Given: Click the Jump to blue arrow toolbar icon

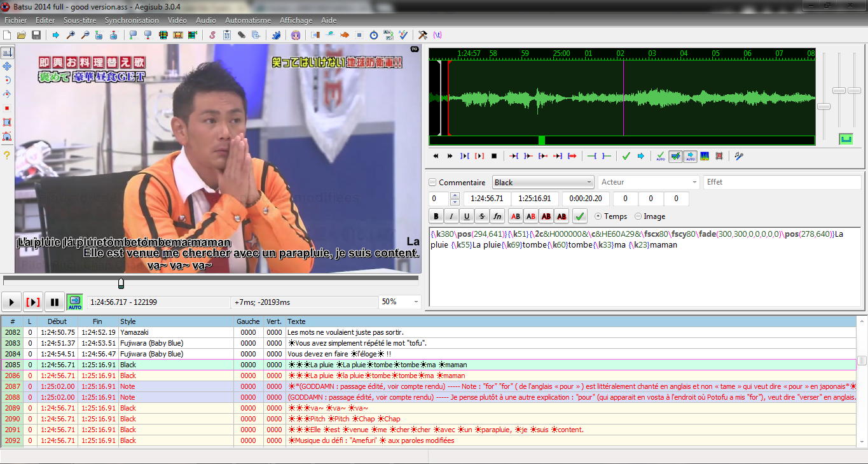Looking at the screenshot, I should (x=56, y=34).
